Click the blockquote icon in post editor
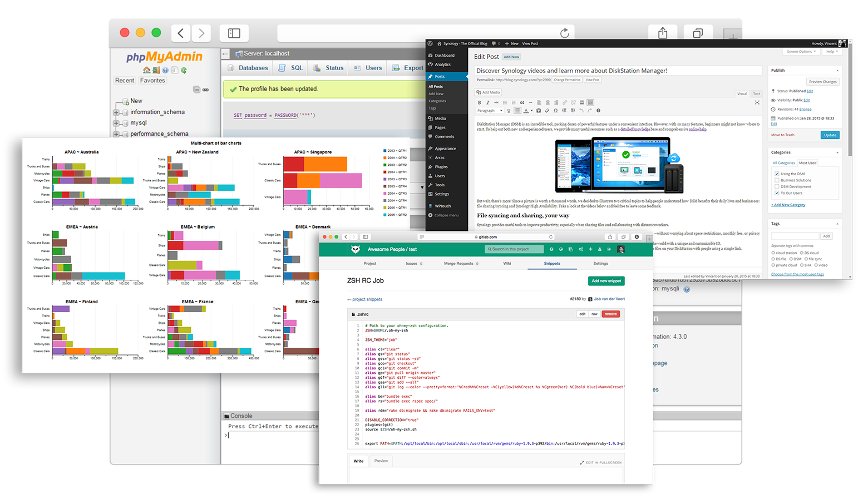The image size is (868, 504). coord(522,102)
